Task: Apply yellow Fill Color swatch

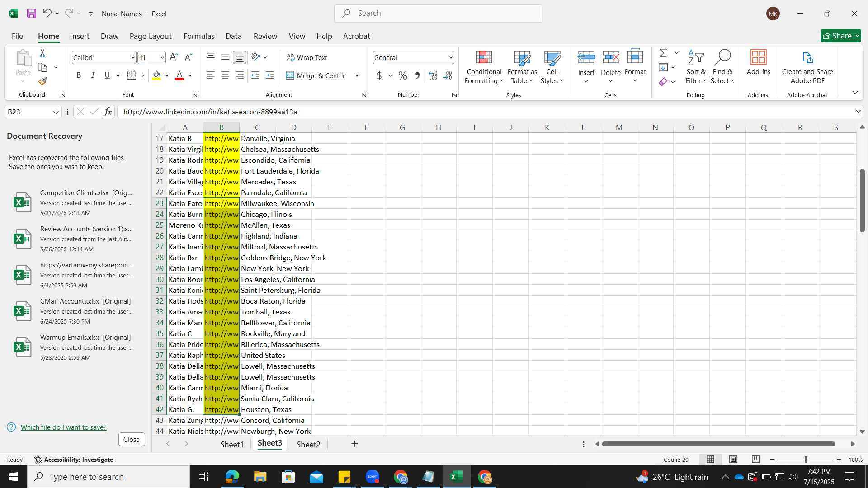Action: coord(156,75)
